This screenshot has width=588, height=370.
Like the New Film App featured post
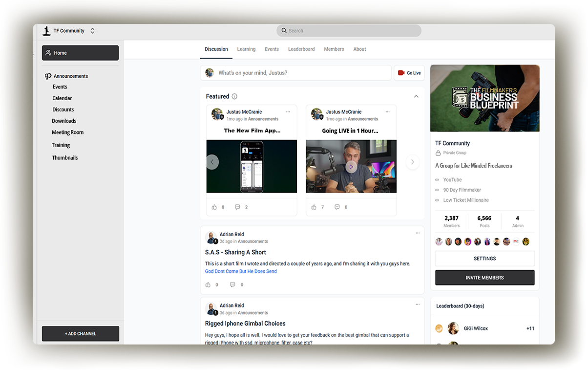214,207
